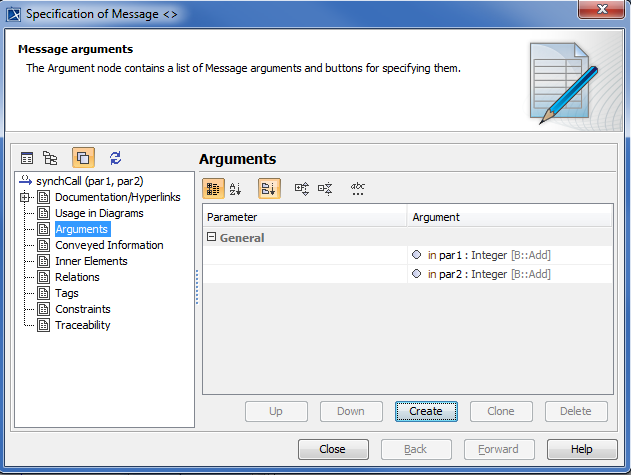Click the synchCall message arrow icon

coord(25,181)
